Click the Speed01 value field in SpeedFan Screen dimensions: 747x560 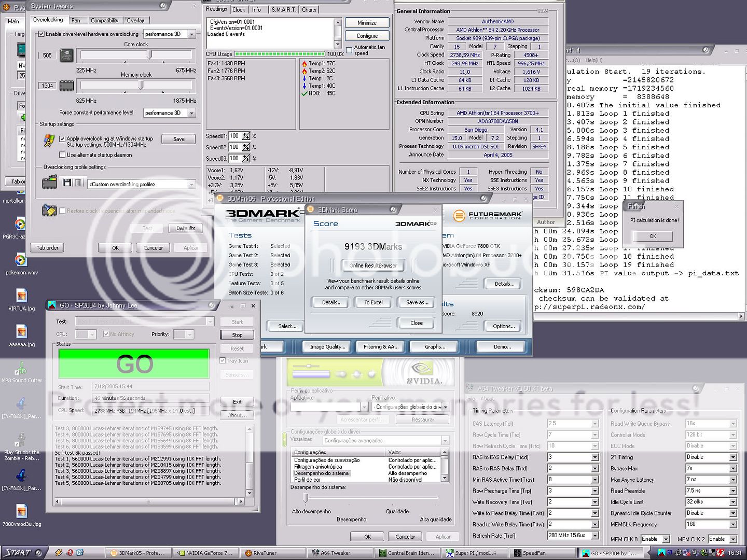click(x=234, y=136)
